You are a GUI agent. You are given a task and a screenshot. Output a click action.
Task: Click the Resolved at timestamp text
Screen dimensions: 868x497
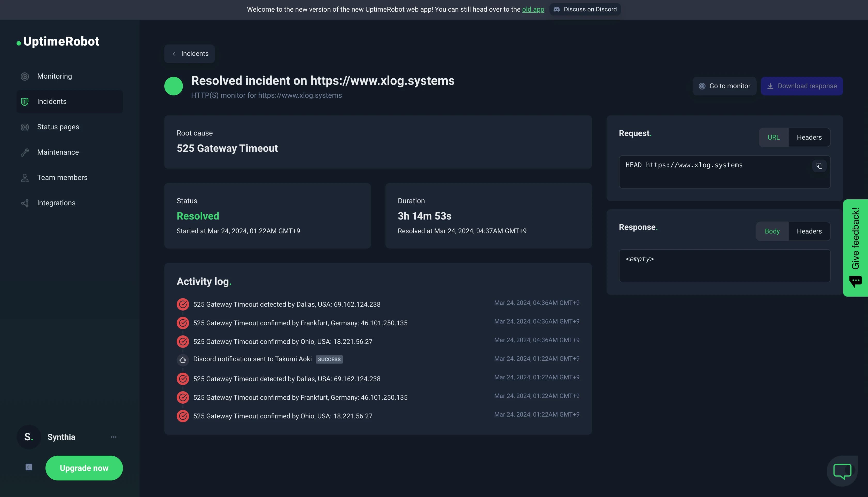click(x=462, y=231)
